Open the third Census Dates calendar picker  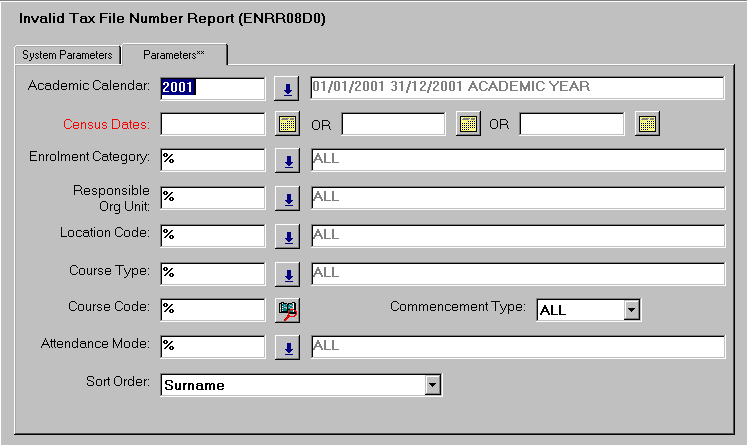coord(647,125)
